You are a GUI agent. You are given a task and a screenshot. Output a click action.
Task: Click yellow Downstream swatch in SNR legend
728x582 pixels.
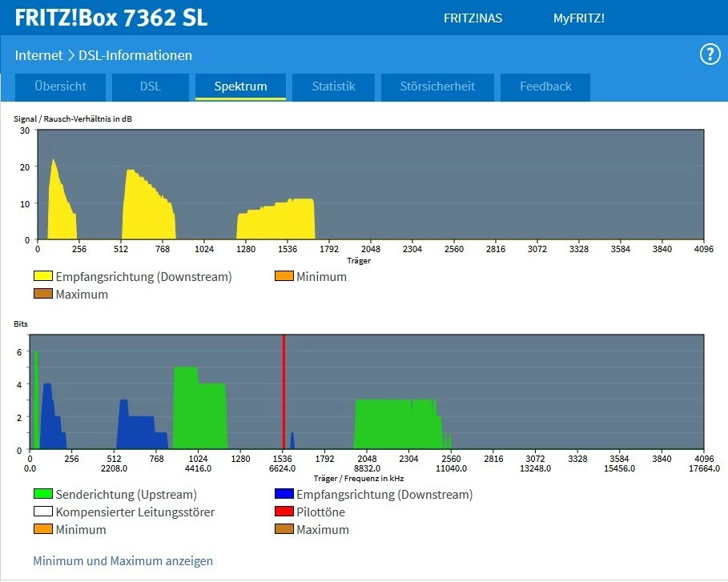point(42,276)
